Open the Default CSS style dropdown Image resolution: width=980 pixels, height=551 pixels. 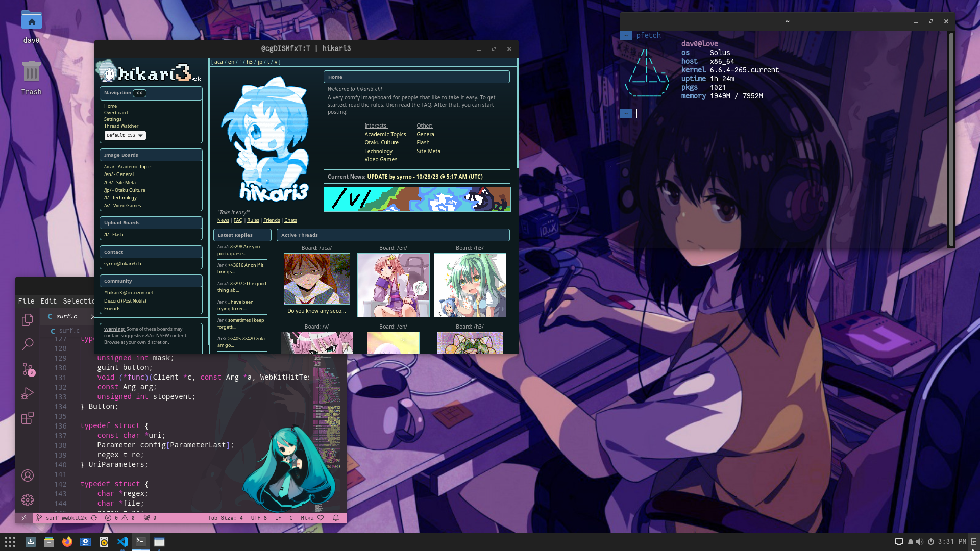[x=125, y=135]
